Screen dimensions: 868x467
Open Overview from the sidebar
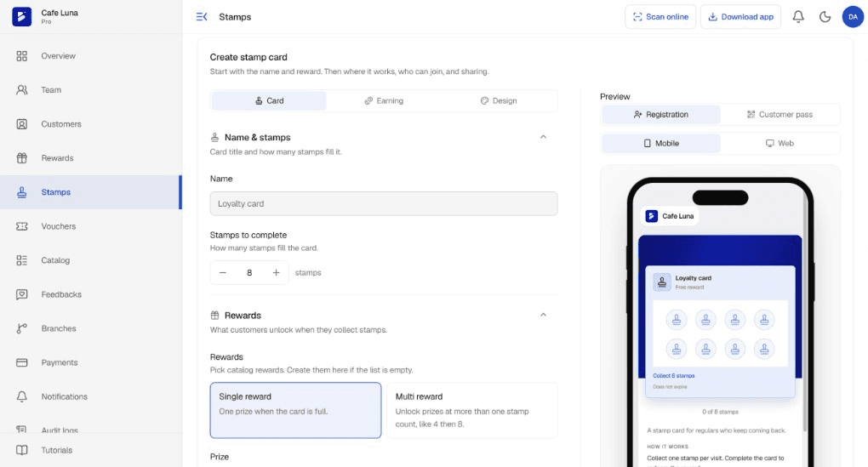coord(91,56)
